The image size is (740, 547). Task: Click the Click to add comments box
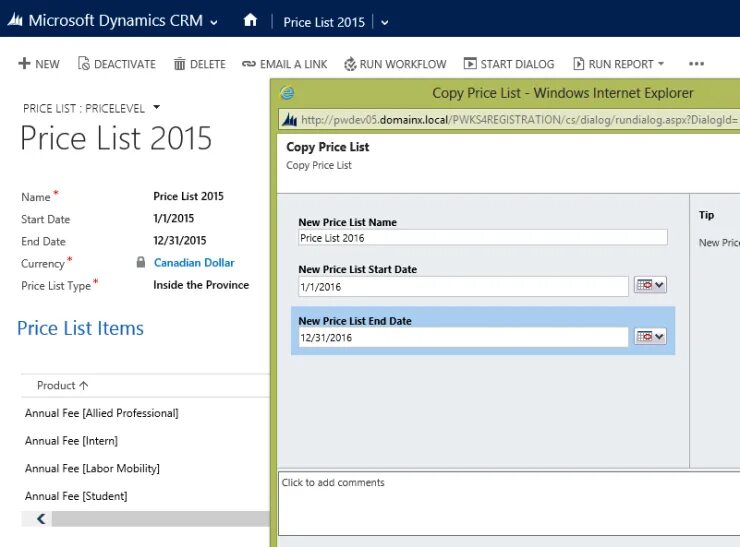click(x=509, y=503)
